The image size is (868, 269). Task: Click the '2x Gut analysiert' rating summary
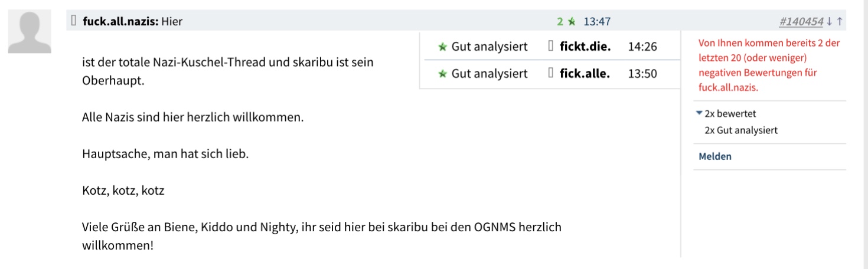741,130
